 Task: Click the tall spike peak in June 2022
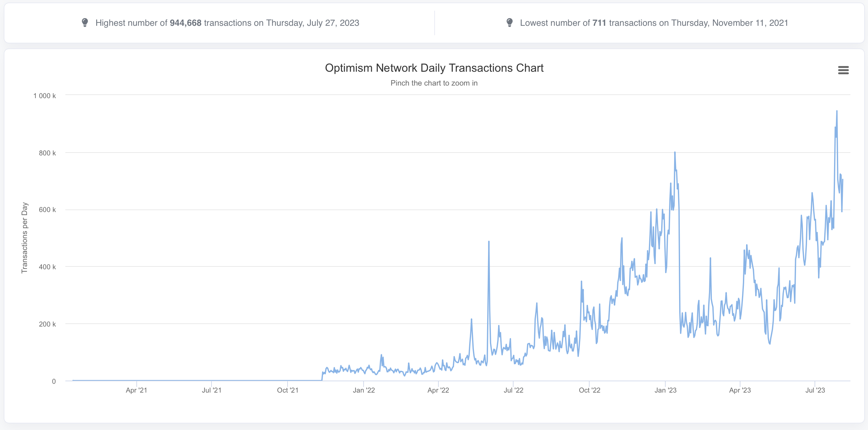tap(489, 242)
